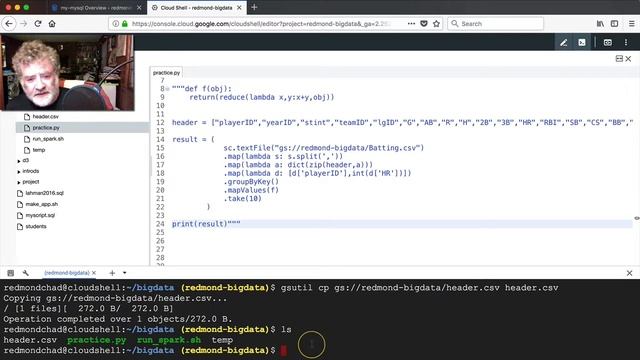Open header.csv in the file tree
This screenshot has width=640, height=360.
(45, 117)
